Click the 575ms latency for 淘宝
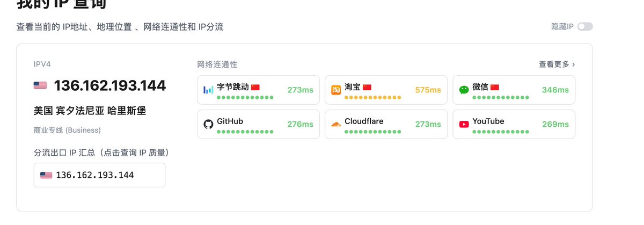The width and height of the screenshot is (644, 225). pyautogui.click(x=428, y=90)
